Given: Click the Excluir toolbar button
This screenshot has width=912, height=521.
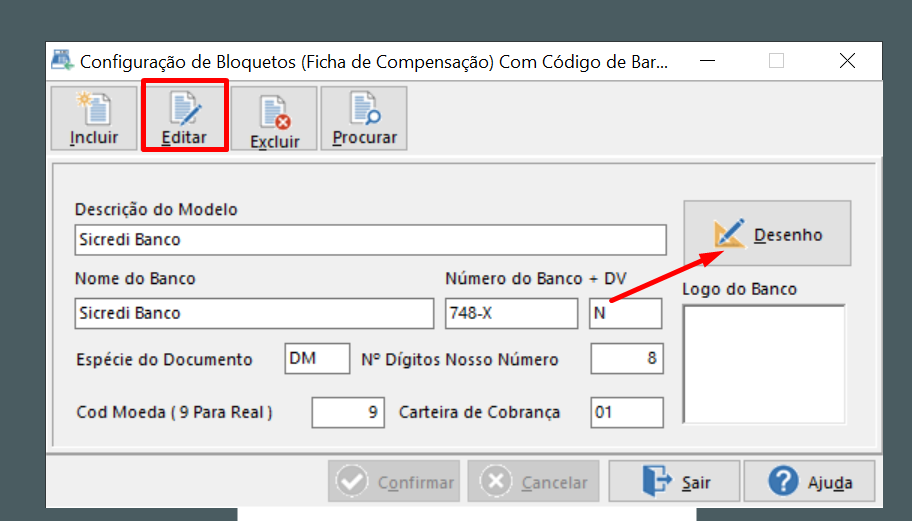Looking at the screenshot, I should click(274, 119).
